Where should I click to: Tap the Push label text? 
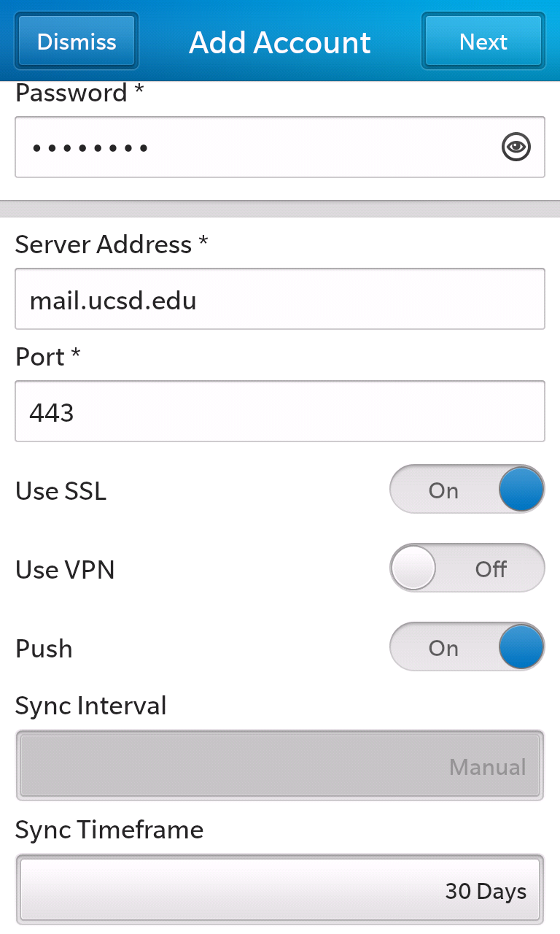tap(44, 648)
